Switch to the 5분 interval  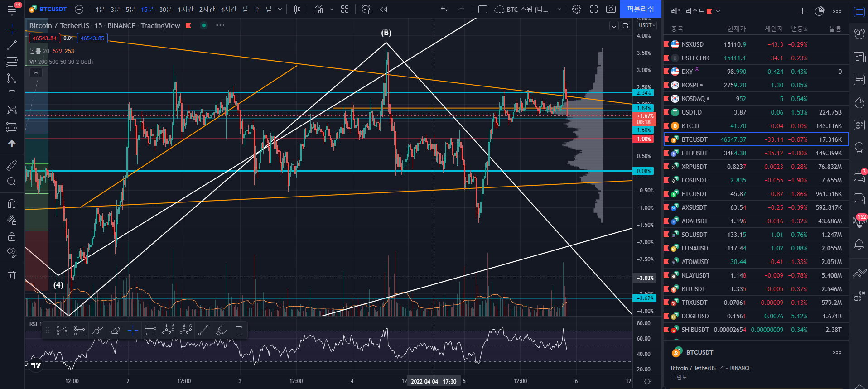[x=130, y=9]
